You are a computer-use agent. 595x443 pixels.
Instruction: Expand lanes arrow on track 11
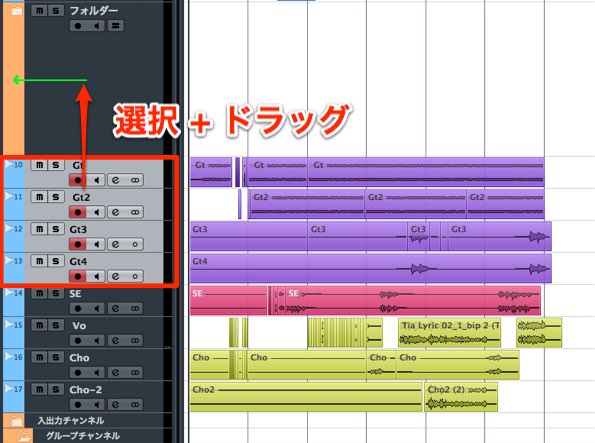pos(9,196)
